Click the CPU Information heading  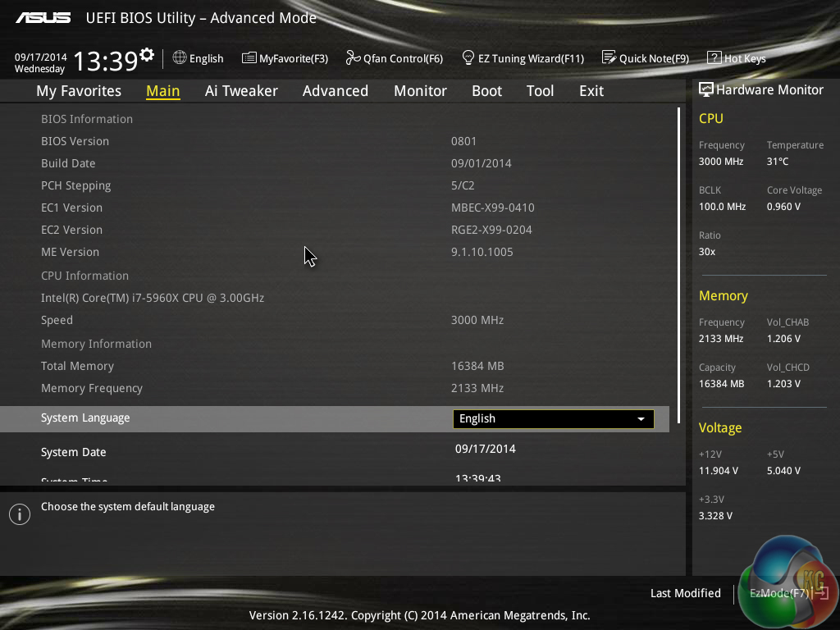coord(84,276)
